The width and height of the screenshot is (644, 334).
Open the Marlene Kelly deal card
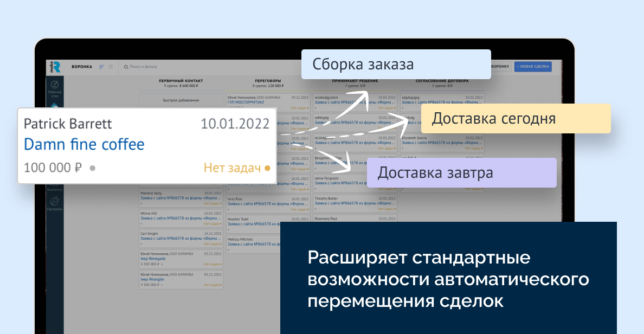181,198
